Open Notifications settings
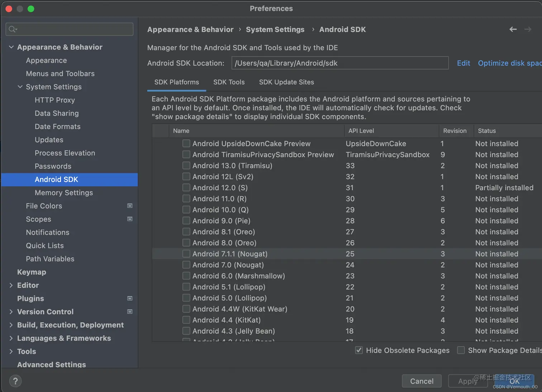 [x=48, y=232]
